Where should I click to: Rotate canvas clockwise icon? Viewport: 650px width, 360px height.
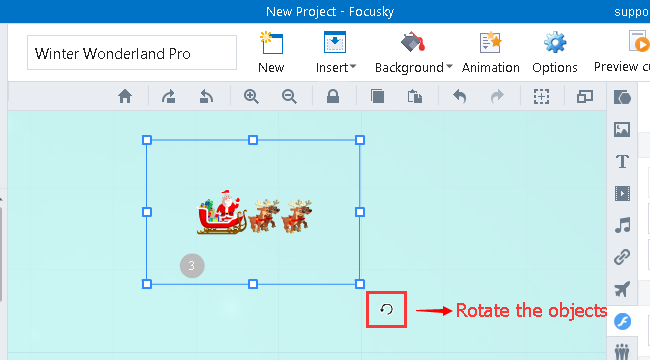(168, 97)
